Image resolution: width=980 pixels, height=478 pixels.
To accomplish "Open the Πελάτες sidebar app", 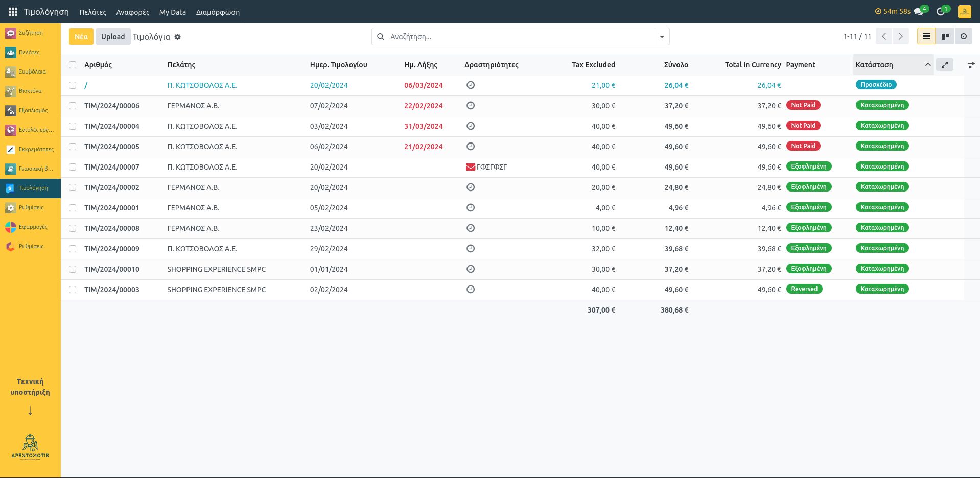I will 30,52.
